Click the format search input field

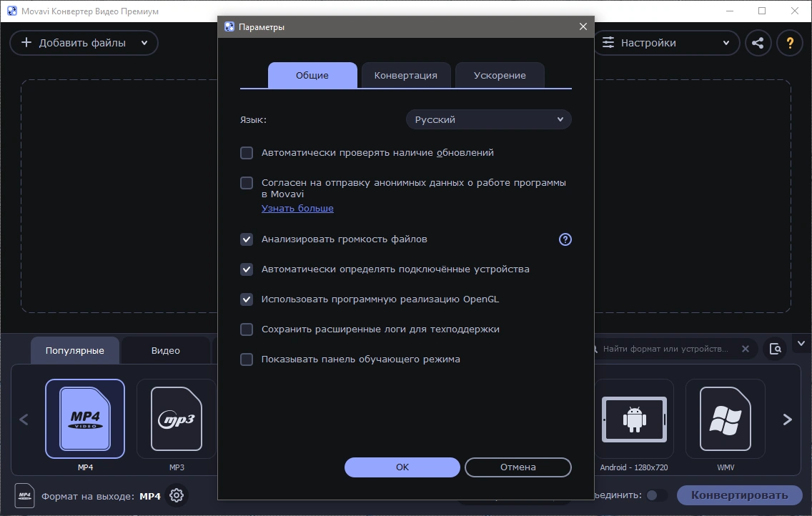click(665, 349)
